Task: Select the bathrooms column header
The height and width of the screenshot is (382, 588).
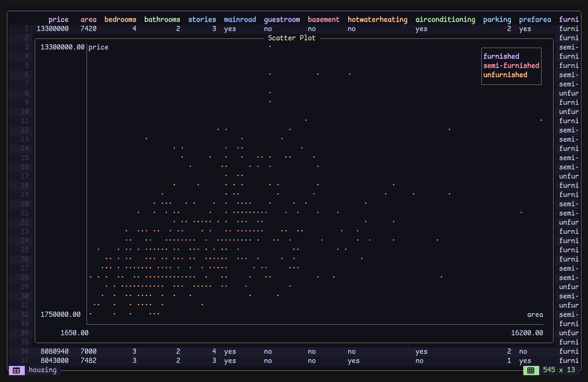Action: point(162,20)
